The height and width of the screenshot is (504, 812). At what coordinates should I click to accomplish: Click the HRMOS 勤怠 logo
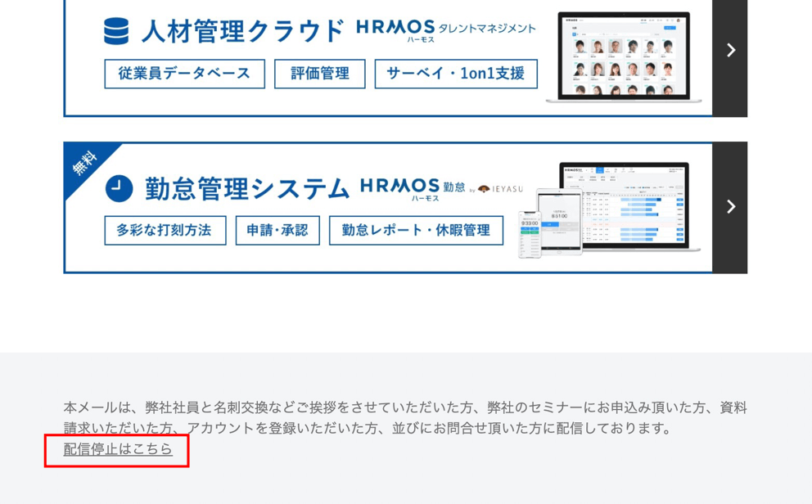point(412,187)
